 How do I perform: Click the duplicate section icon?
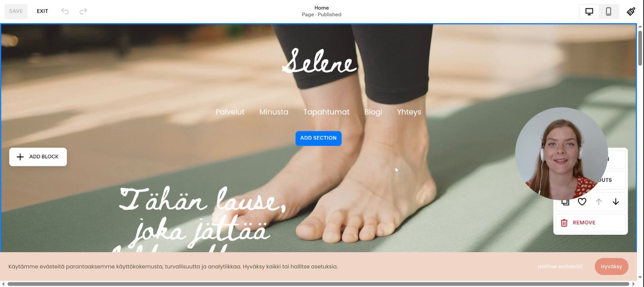(x=565, y=202)
